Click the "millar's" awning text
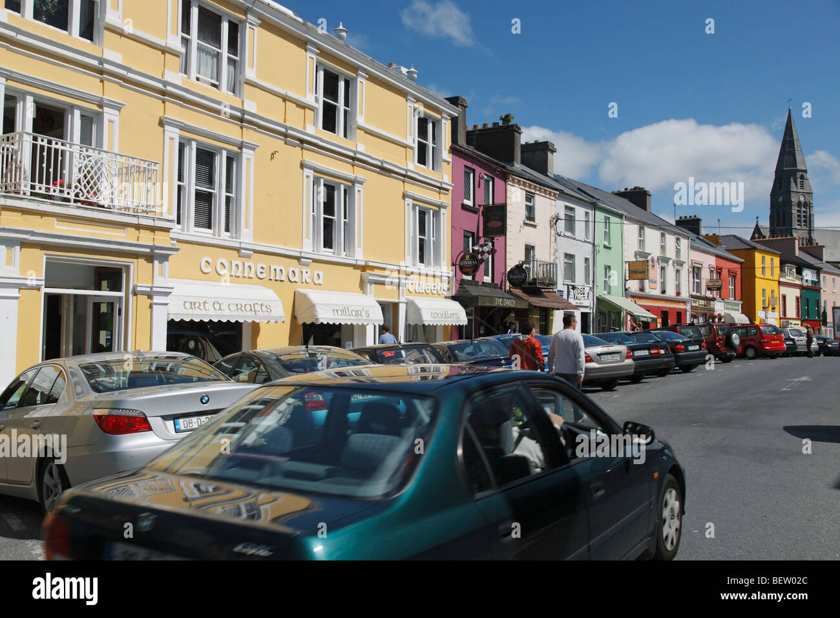 click(351, 313)
